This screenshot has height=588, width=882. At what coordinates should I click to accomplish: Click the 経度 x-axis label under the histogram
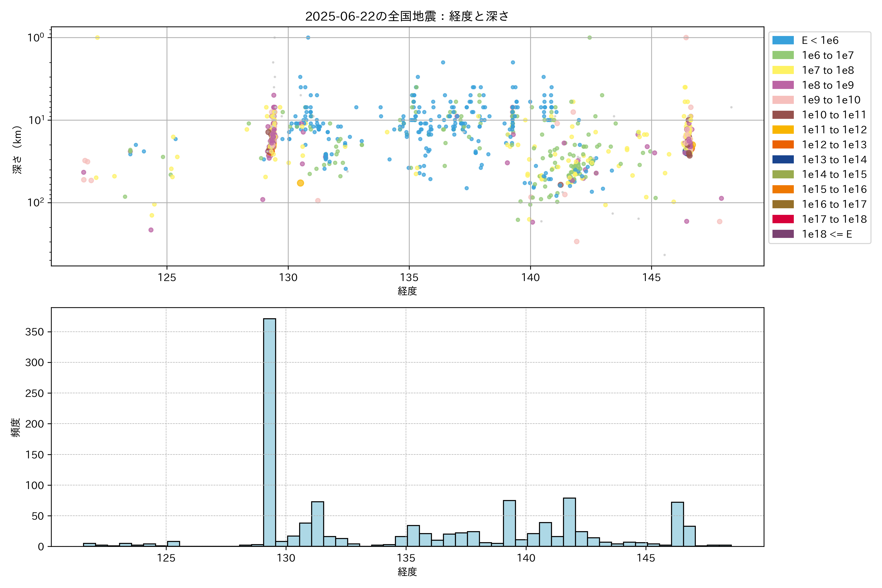(407, 572)
